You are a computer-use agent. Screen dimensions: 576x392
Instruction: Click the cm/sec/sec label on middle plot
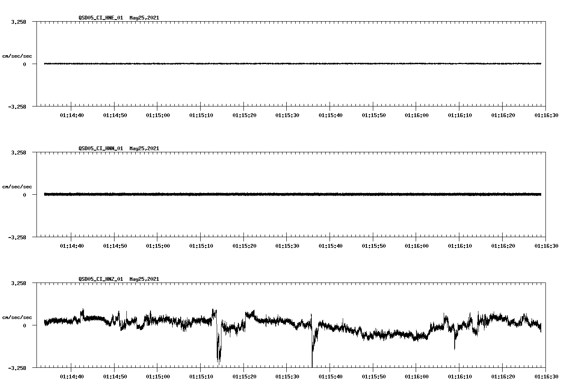pyautogui.click(x=17, y=186)
